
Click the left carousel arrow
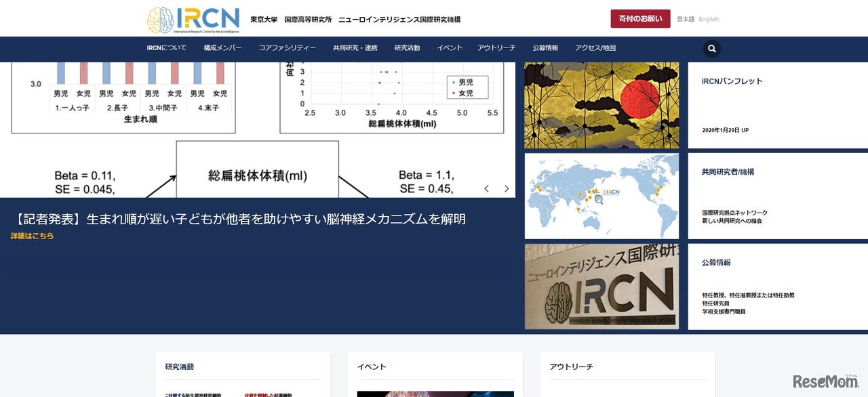coord(486,188)
